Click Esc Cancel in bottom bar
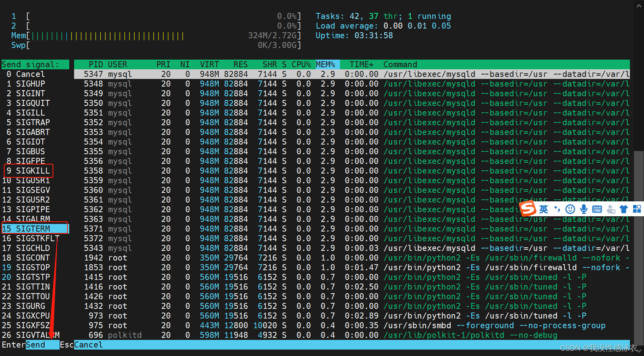Screen dimensions: 644x356 [81, 345]
